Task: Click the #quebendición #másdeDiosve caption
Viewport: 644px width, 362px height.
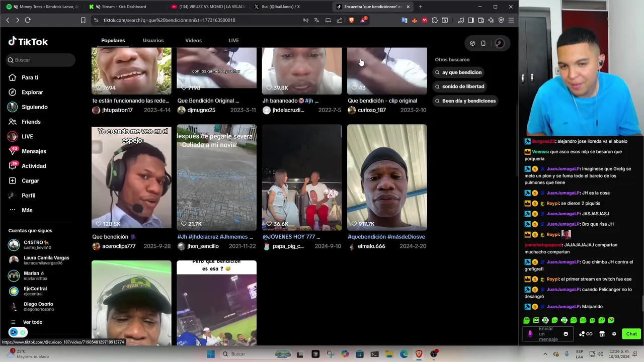Action: 386,237
